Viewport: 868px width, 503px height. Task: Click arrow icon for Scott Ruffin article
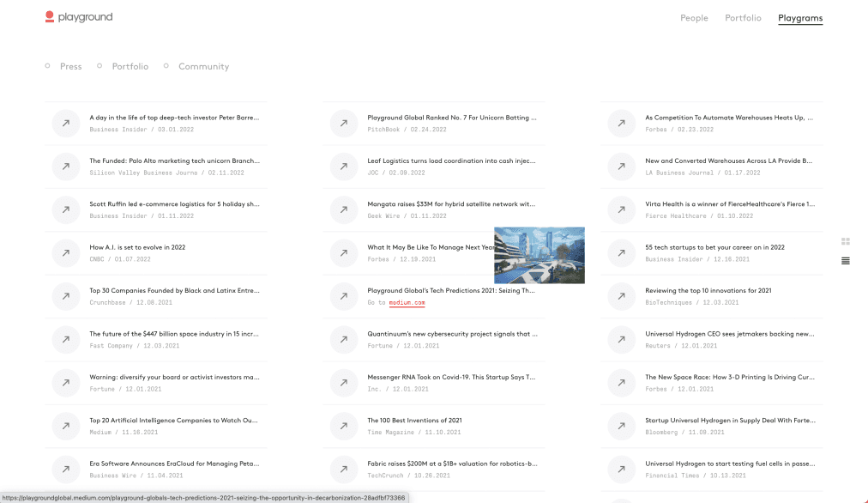tap(66, 209)
